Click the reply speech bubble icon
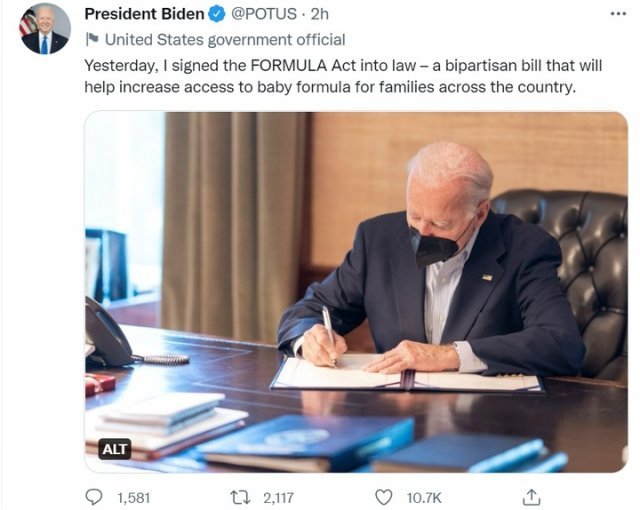The height and width of the screenshot is (510, 640). [x=95, y=496]
